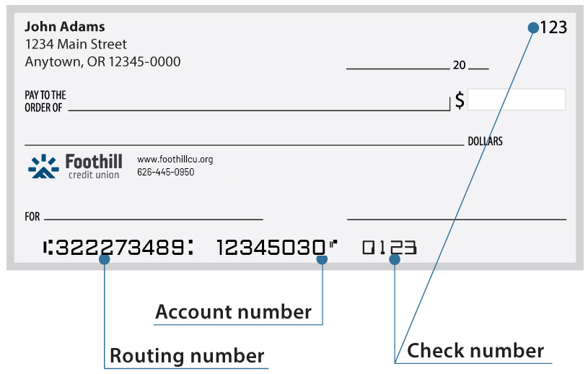
Task: Click the white dollar amount box
Action: tap(517, 100)
